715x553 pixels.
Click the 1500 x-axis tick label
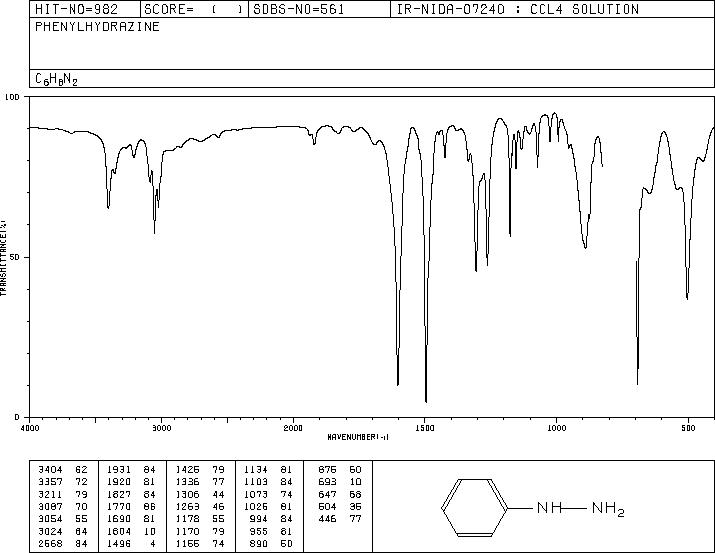425,428
